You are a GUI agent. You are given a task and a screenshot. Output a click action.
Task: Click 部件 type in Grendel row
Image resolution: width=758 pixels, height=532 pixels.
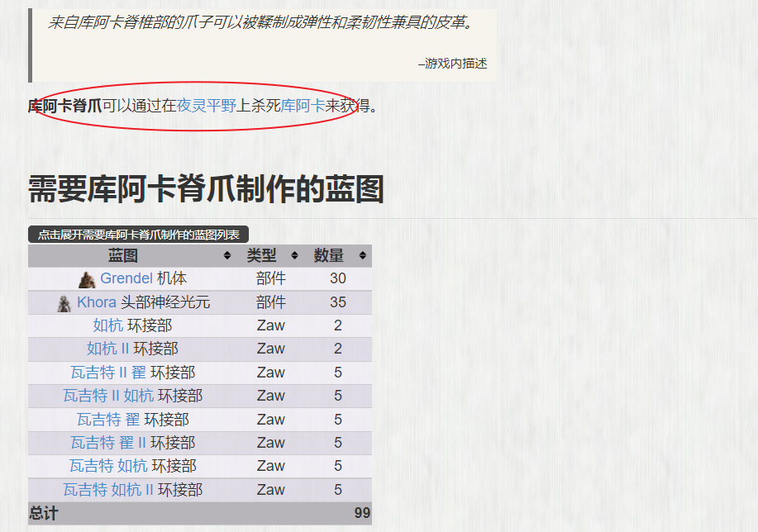click(271, 278)
